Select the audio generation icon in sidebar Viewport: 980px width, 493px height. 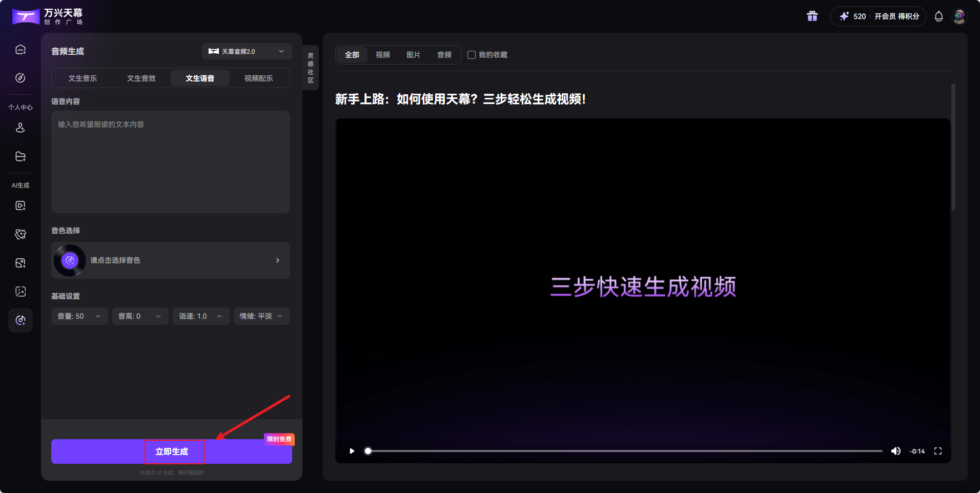(x=21, y=320)
